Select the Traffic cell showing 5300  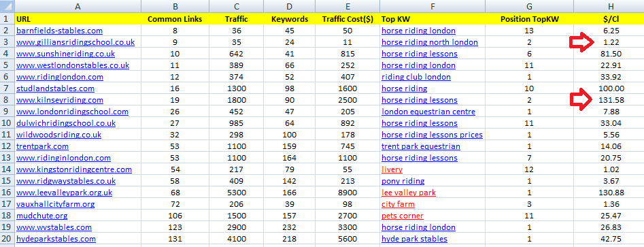[x=236, y=193]
